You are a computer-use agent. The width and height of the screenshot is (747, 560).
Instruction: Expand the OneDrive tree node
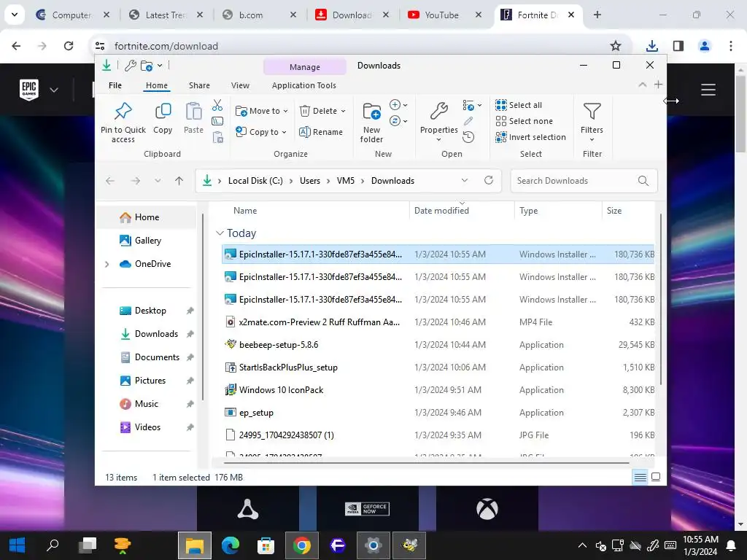(x=107, y=264)
